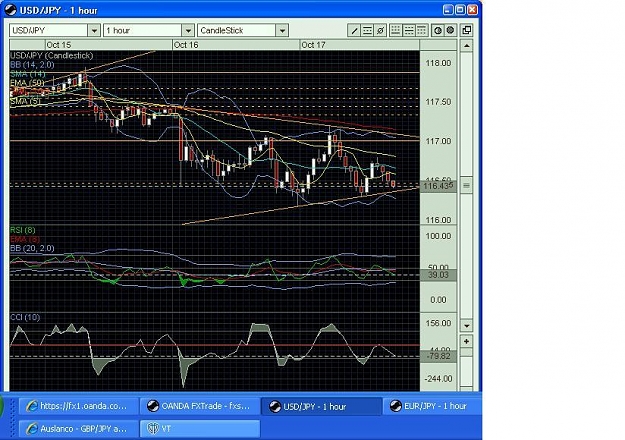Click the 117.00 price axis label

(438, 141)
